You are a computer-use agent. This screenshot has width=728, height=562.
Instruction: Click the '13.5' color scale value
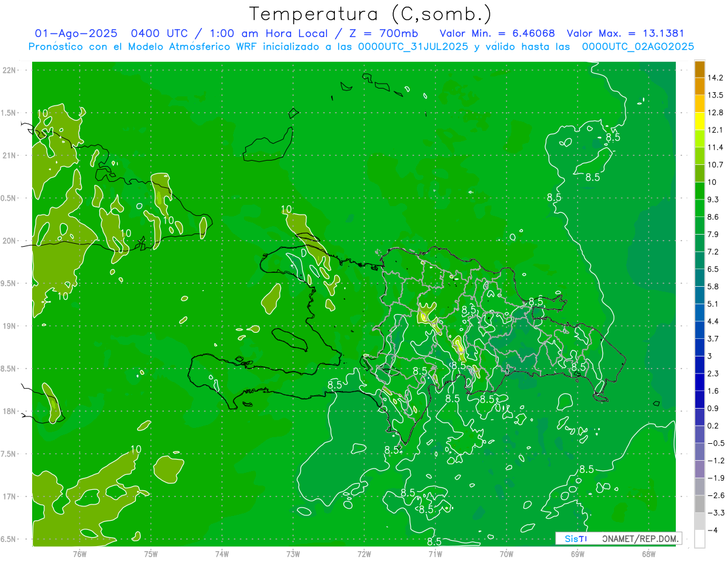coord(716,95)
